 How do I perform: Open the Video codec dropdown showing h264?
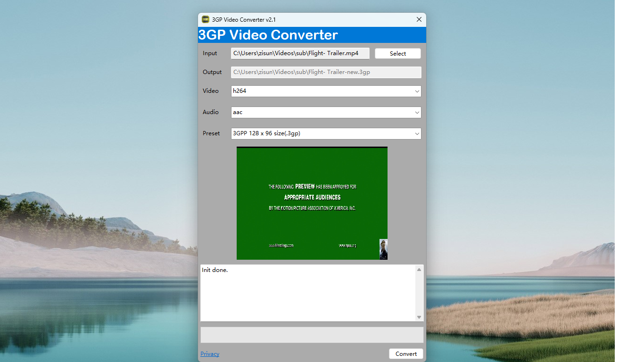(326, 91)
